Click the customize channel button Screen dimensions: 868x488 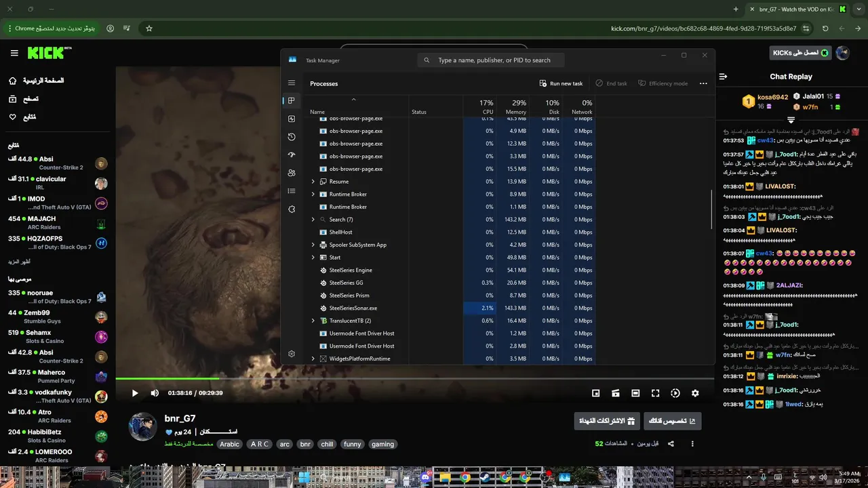[672, 421]
